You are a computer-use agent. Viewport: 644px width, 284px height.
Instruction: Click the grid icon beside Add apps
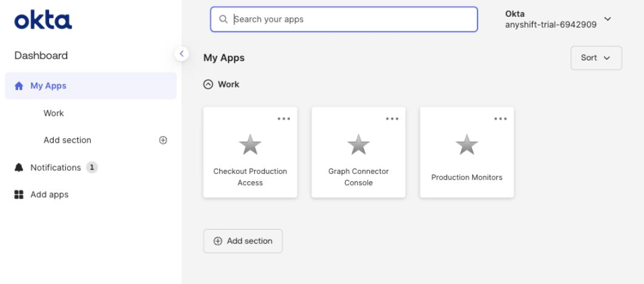(x=19, y=195)
